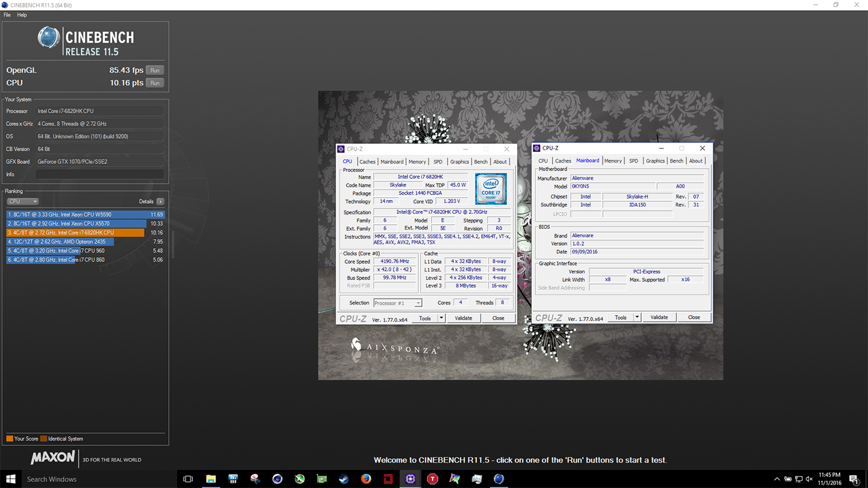
Task: Expand Tools arrow in CPU-Z motherboard window
Action: pos(637,318)
